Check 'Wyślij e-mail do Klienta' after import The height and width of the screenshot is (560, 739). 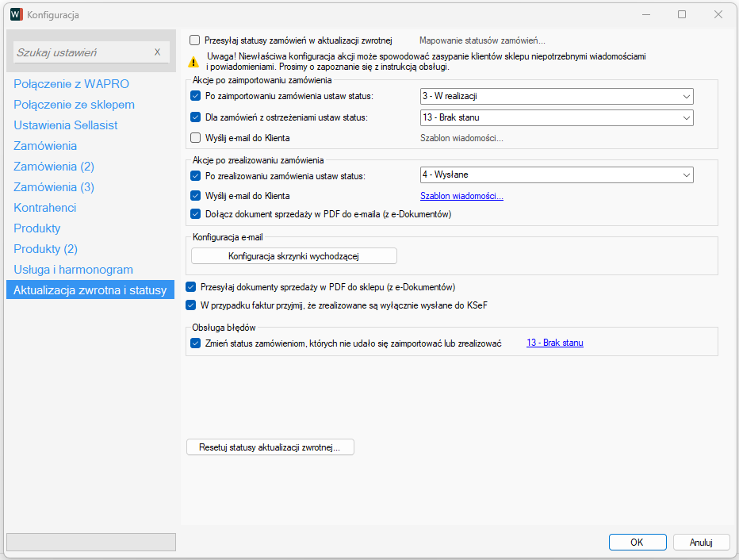196,138
